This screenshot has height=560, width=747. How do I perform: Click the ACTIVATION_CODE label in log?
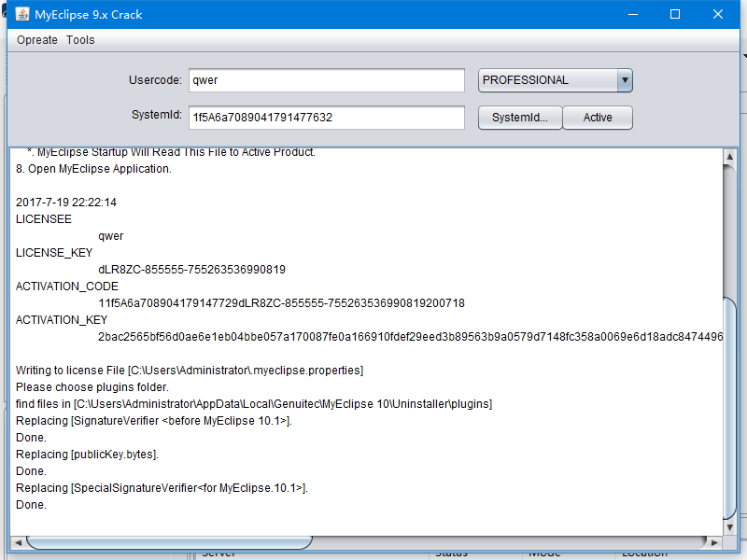(67, 287)
